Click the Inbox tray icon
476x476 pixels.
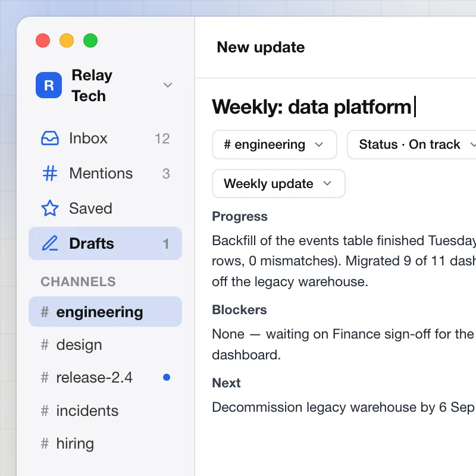(x=50, y=139)
